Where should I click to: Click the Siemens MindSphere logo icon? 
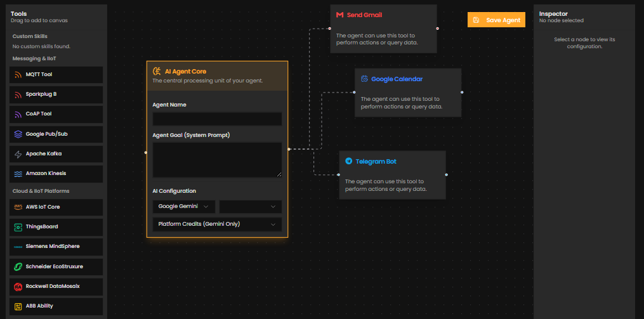pyautogui.click(x=18, y=247)
